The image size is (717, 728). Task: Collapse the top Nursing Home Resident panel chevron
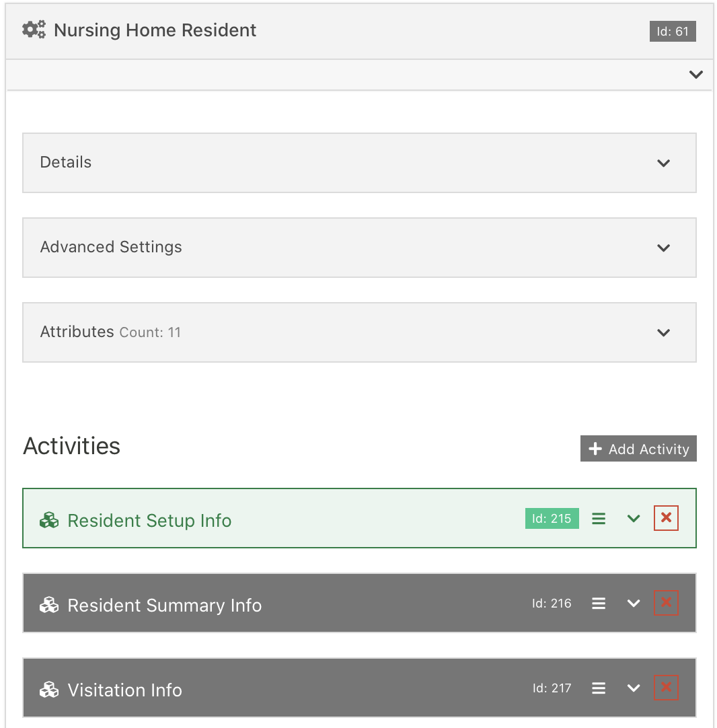coord(696,74)
